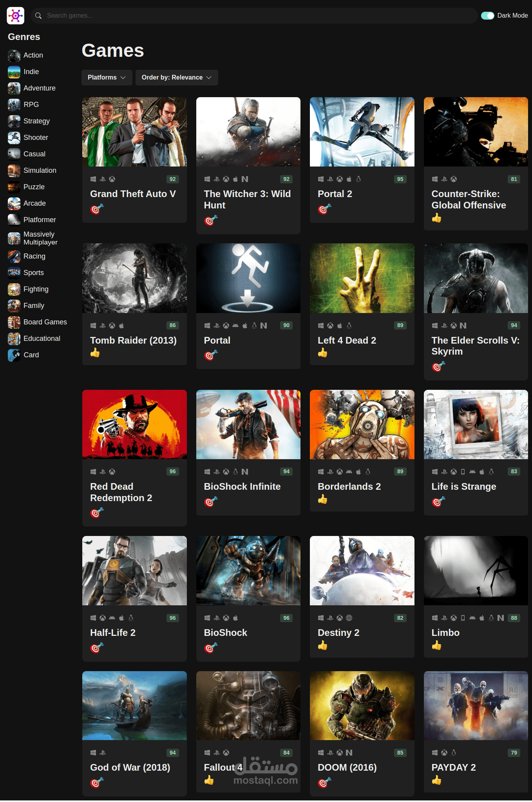Image resolution: width=532 pixels, height=802 pixels.
Task: Click the Half-Life 2 cover image
Action: point(134,570)
